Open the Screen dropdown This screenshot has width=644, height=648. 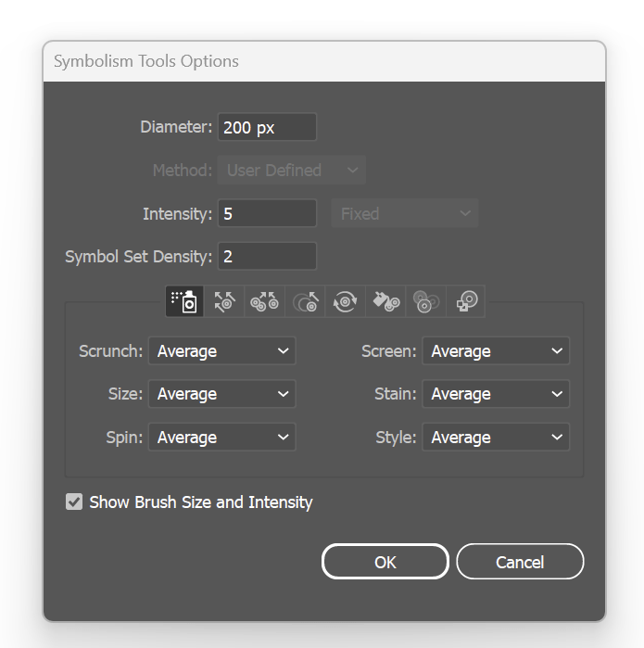[496, 350]
